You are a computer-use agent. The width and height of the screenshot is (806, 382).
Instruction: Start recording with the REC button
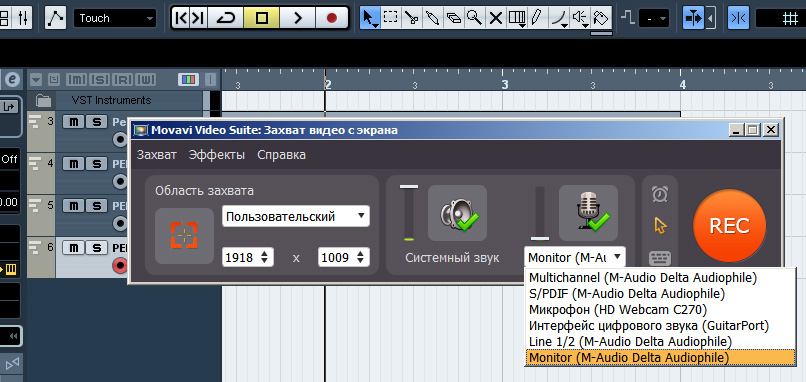pos(729,226)
